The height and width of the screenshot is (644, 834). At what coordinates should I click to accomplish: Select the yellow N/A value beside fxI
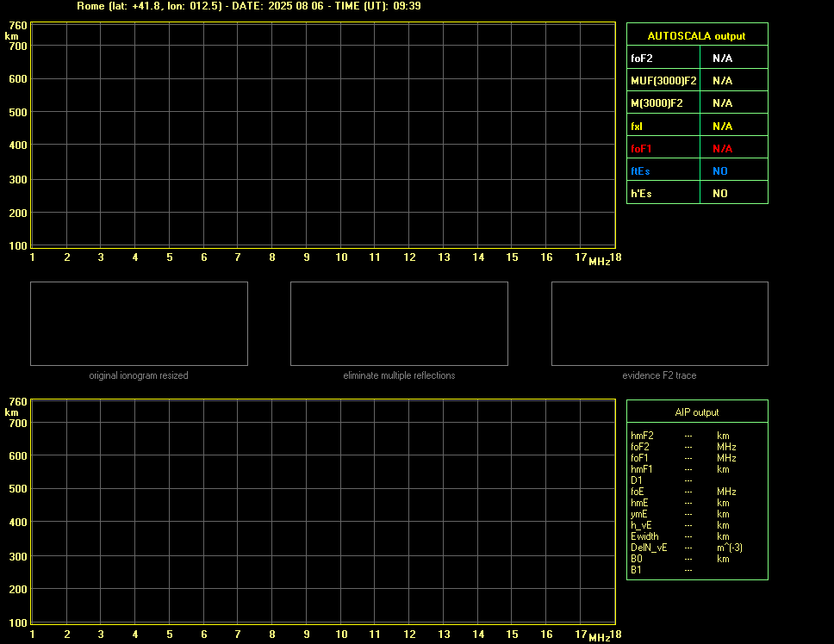coord(722,127)
